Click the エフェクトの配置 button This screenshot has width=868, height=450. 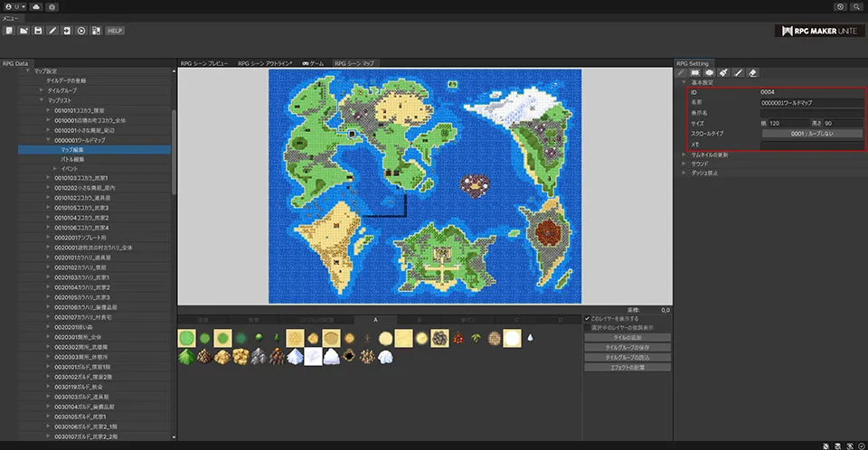tap(627, 367)
